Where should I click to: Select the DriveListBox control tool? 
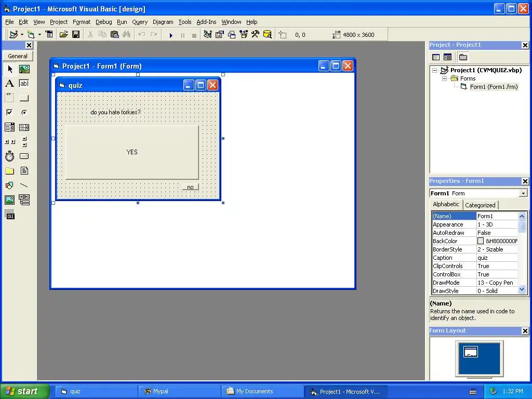click(x=24, y=156)
